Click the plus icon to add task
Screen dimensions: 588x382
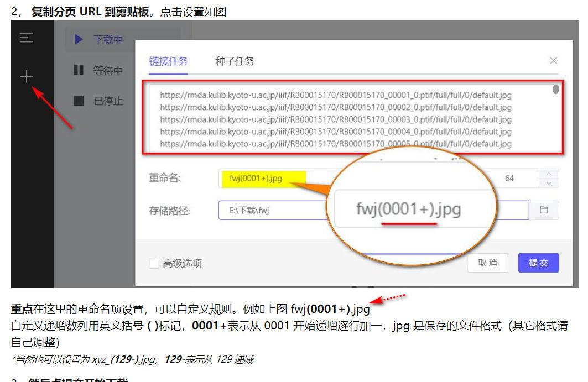tap(27, 76)
